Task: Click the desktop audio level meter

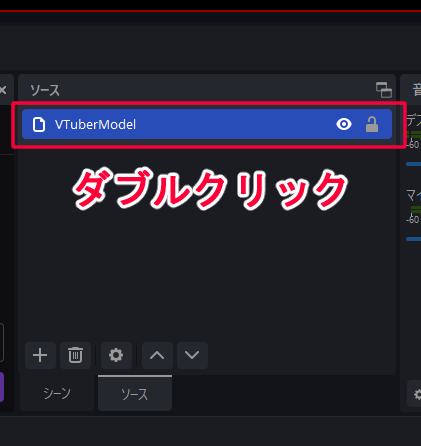Action: (x=414, y=135)
